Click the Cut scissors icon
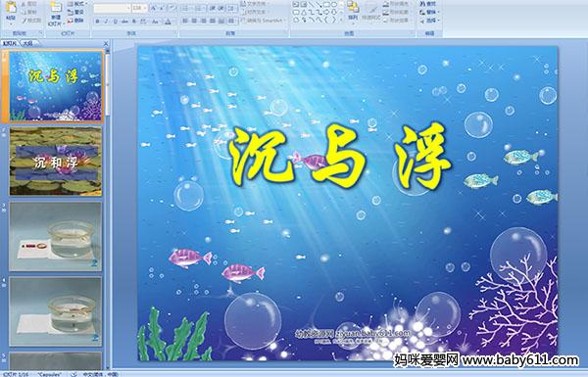This screenshot has height=377, width=588. [x=24, y=4]
